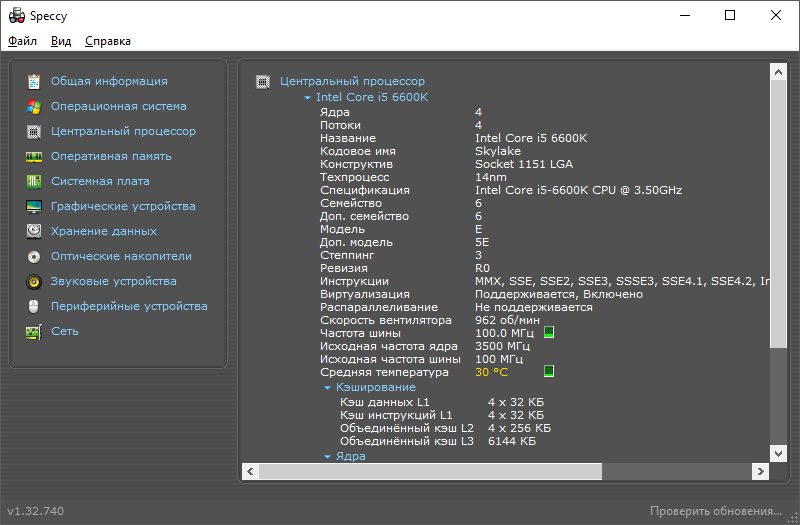
Task: Click the Операционная система Windows flag icon
Action: click(34, 107)
